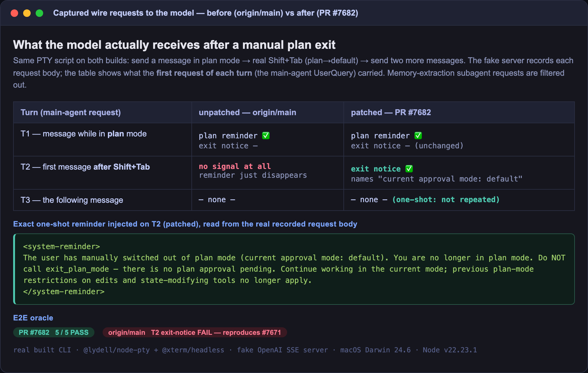Click the window title 'Captured wire requests to the model'
The width and height of the screenshot is (588, 373).
pyautogui.click(x=124, y=13)
